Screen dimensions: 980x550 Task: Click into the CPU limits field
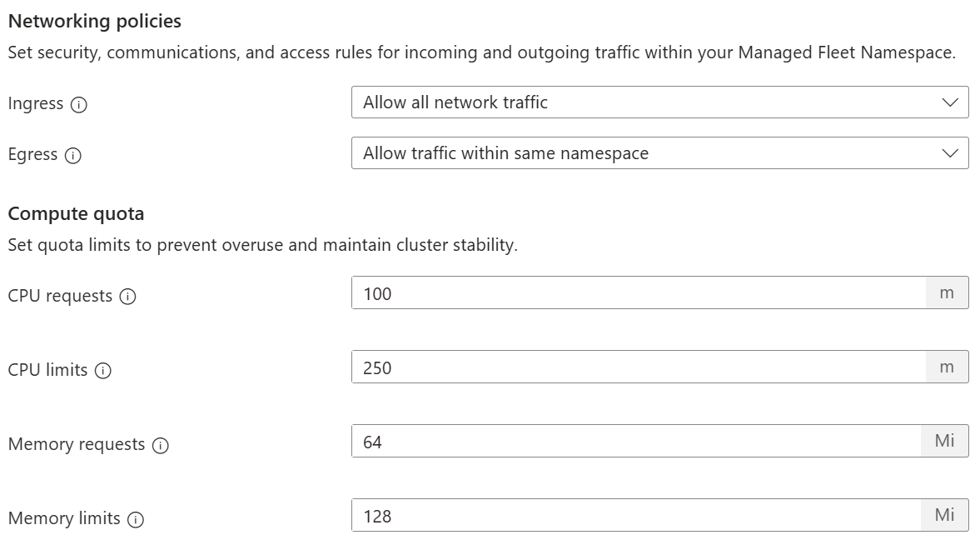[x=638, y=367]
